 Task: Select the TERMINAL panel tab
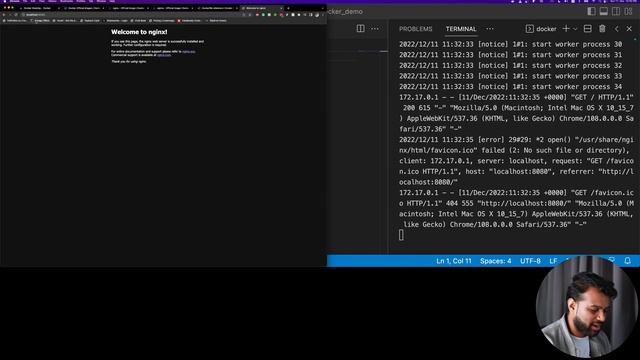point(461,29)
